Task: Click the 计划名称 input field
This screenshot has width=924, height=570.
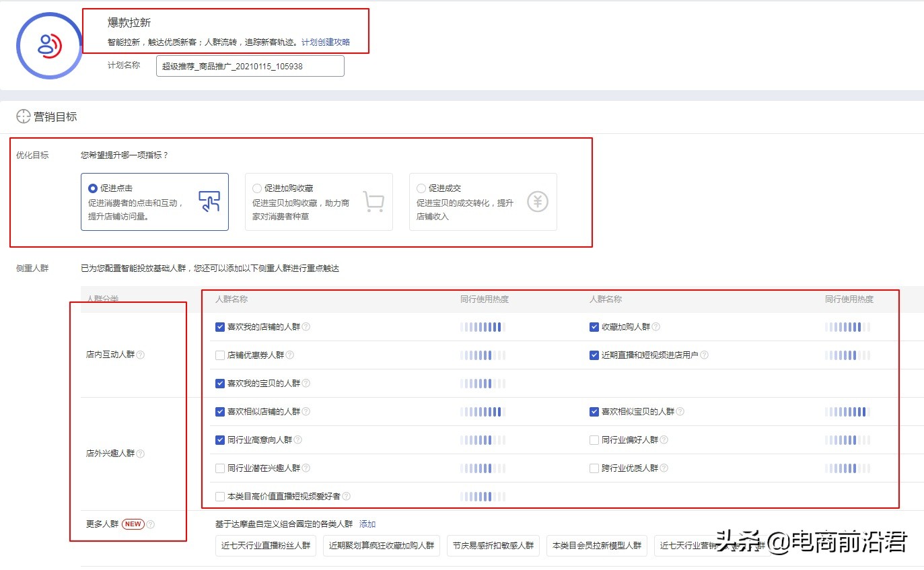Action: [250, 66]
